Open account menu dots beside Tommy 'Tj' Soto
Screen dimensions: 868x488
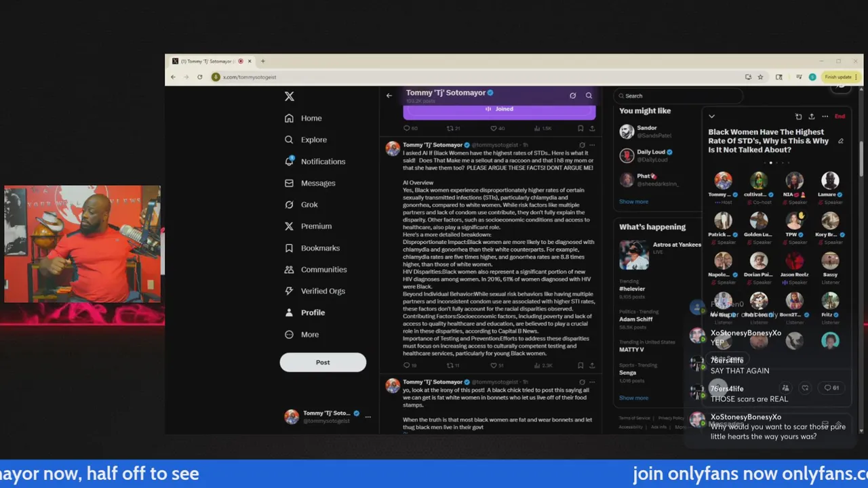368,417
